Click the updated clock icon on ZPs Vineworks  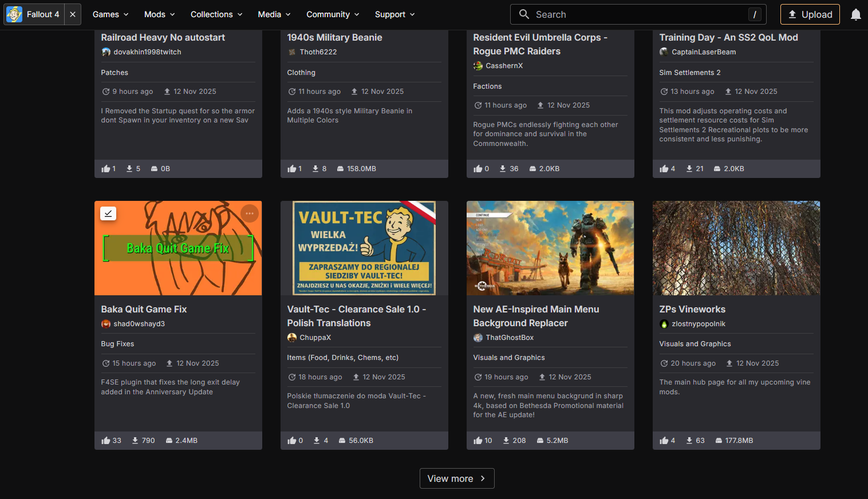[x=664, y=363]
